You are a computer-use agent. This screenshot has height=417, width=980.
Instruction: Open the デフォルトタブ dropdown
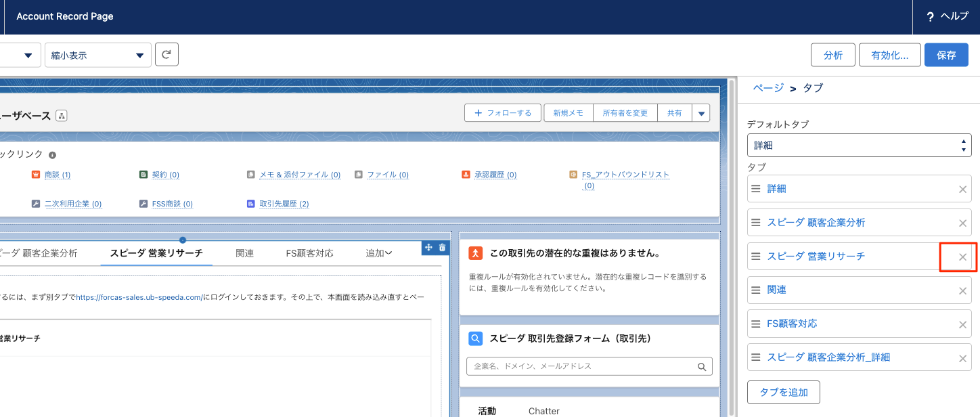tap(858, 145)
